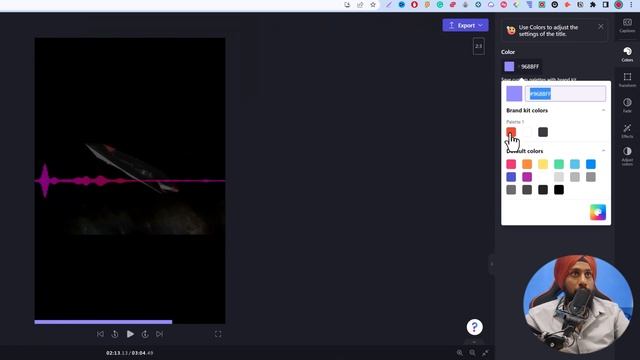This screenshot has width=640, height=360.
Task: Click the purple progress bar on preview
Action: (103, 322)
